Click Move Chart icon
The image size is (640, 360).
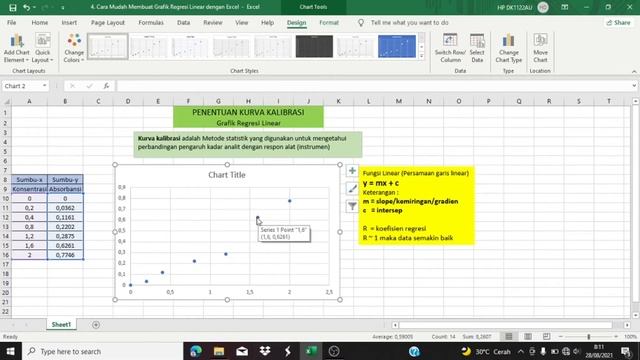pyautogui.click(x=540, y=49)
